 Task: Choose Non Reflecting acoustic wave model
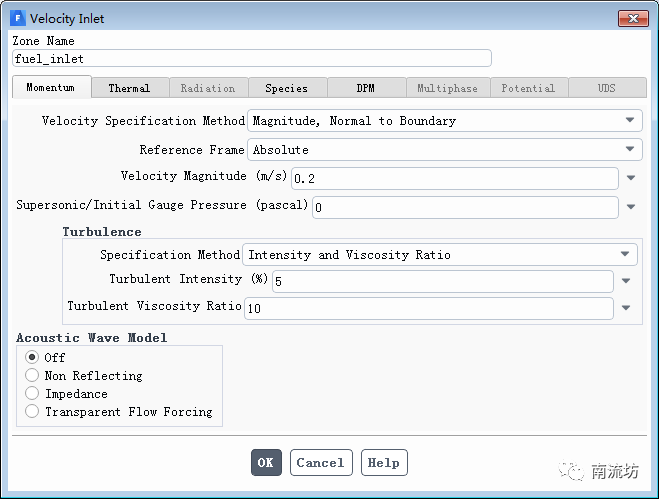[32, 375]
